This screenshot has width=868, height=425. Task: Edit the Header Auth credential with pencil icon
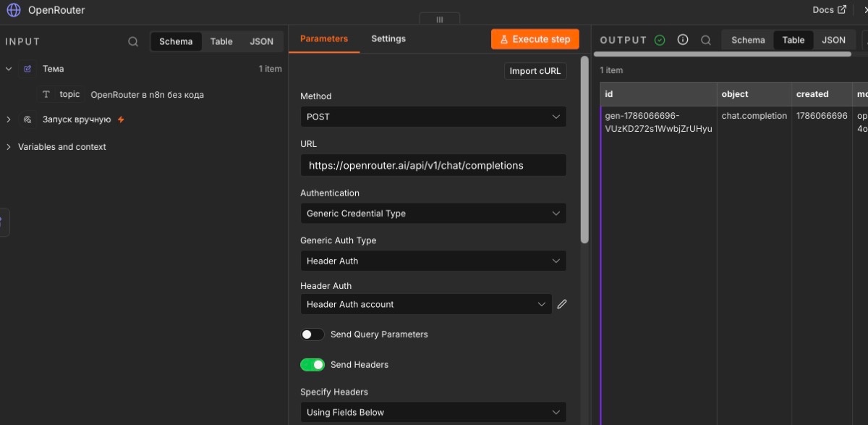[x=562, y=304]
